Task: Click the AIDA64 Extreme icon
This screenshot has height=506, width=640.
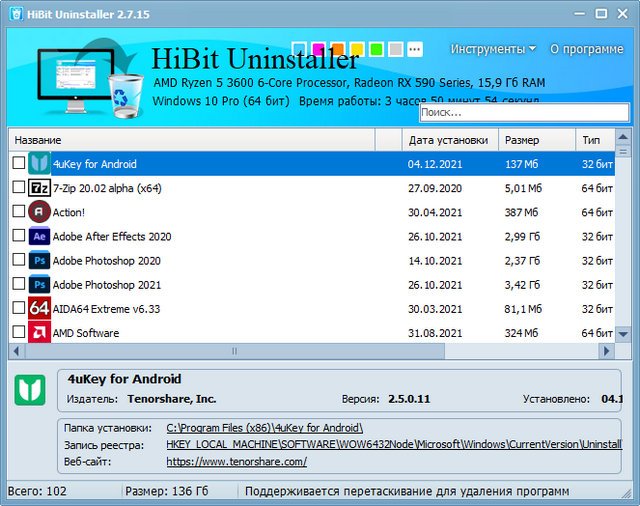Action: [x=39, y=308]
